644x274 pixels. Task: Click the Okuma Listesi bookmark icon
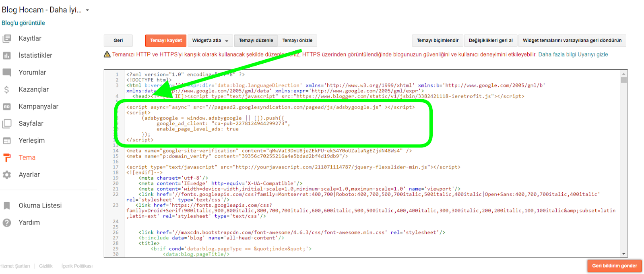click(x=7, y=205)
